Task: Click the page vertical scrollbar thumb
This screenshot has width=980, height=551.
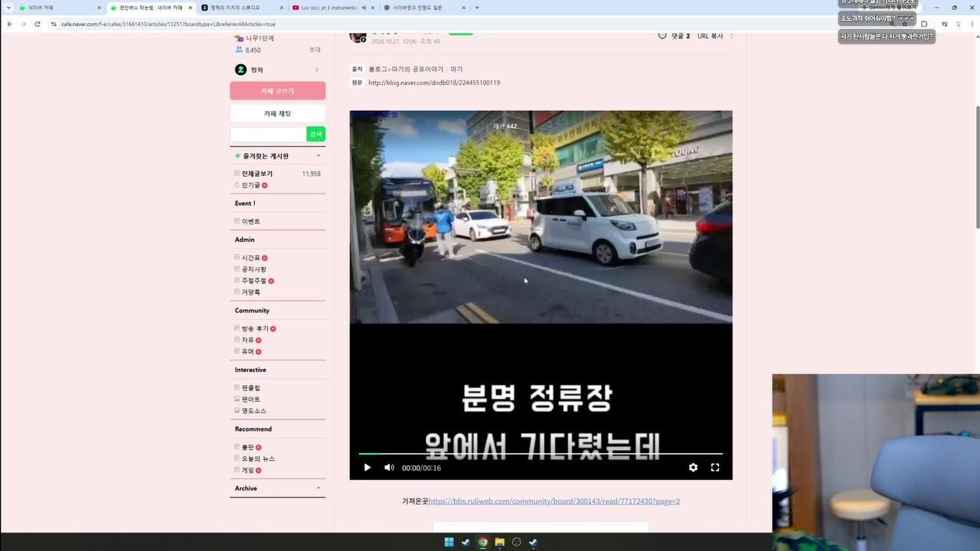Action: (x=977, y=167)
